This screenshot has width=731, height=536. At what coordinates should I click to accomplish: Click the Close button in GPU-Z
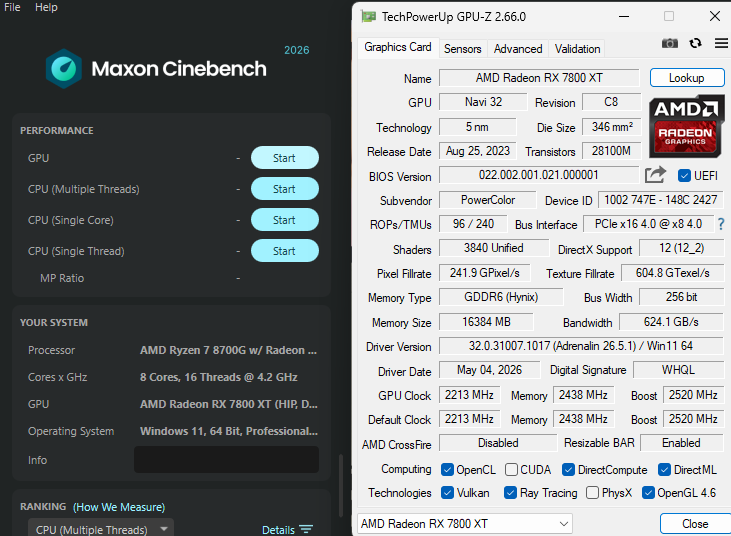click(x=695, y=524)
